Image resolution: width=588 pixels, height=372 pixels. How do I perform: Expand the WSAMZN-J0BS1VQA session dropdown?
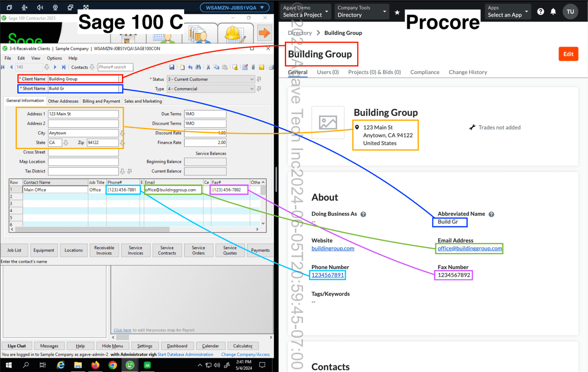(x=234, y=7)
